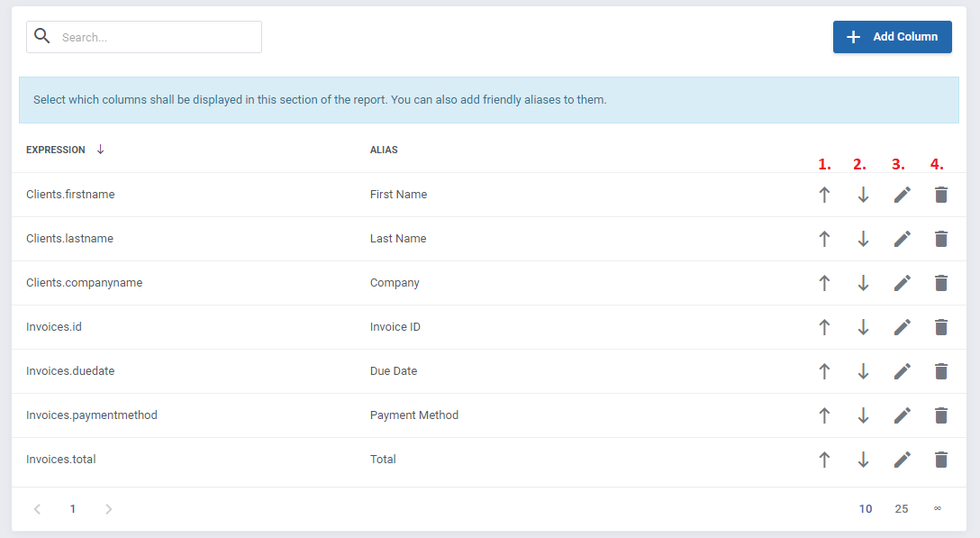Delete the Clients.companyname column

pyautogui.click(x=941, y=283)
